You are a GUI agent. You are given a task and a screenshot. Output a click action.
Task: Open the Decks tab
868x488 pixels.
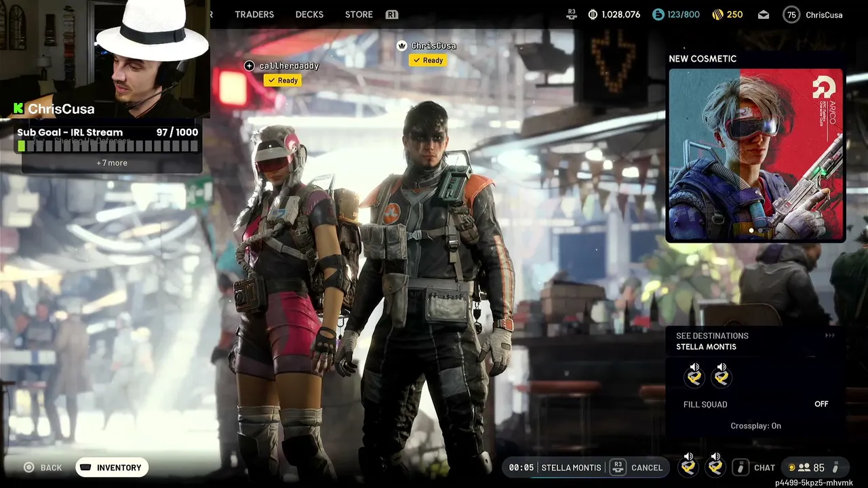point(309,14)
